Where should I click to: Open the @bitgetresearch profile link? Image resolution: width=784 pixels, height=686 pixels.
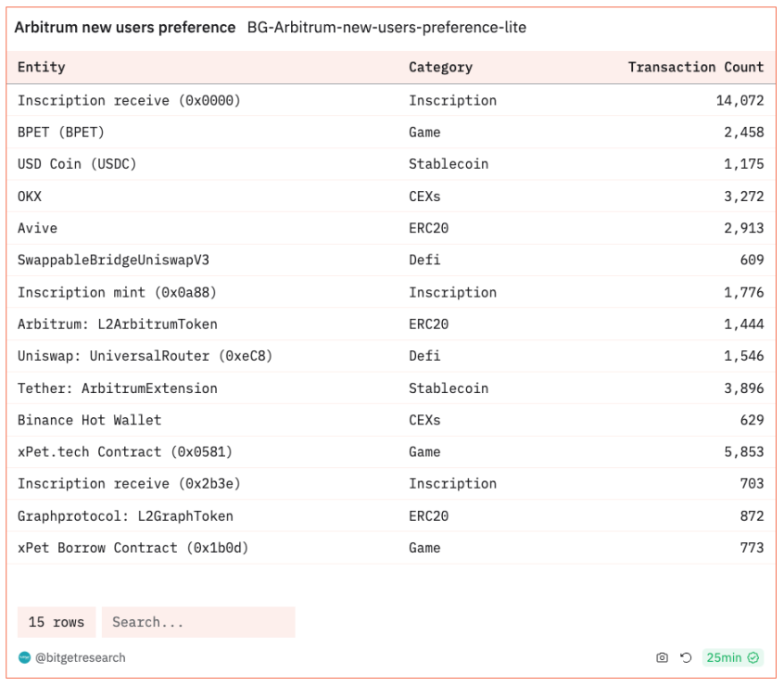point(80,658)
